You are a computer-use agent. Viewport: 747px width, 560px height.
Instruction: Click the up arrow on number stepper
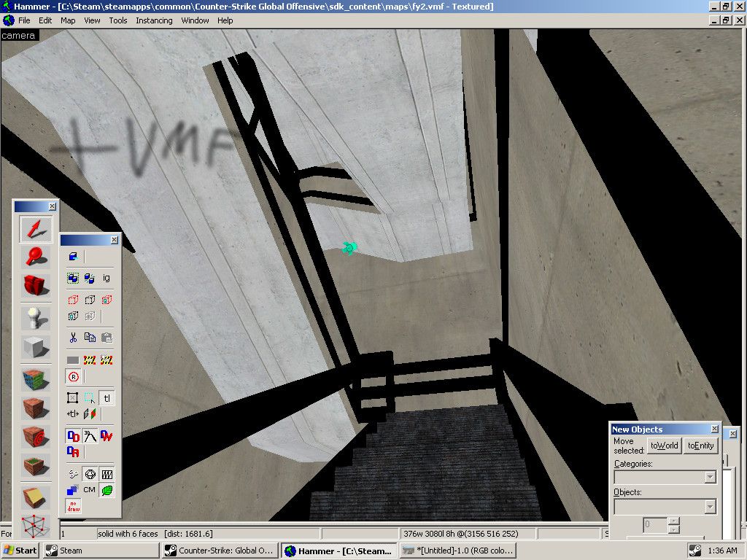[x=673, y=521]
